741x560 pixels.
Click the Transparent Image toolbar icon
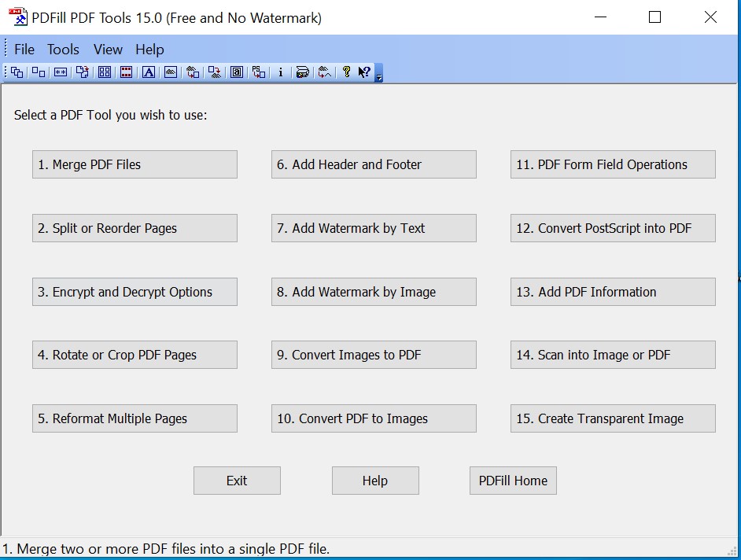pos(325,72)
